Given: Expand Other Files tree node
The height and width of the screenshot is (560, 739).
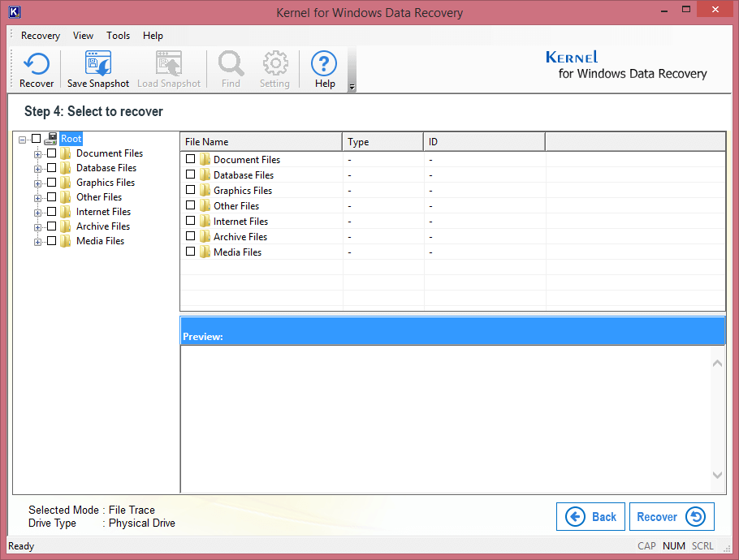Looking at the screenshot, I should [x=37, y=198].
